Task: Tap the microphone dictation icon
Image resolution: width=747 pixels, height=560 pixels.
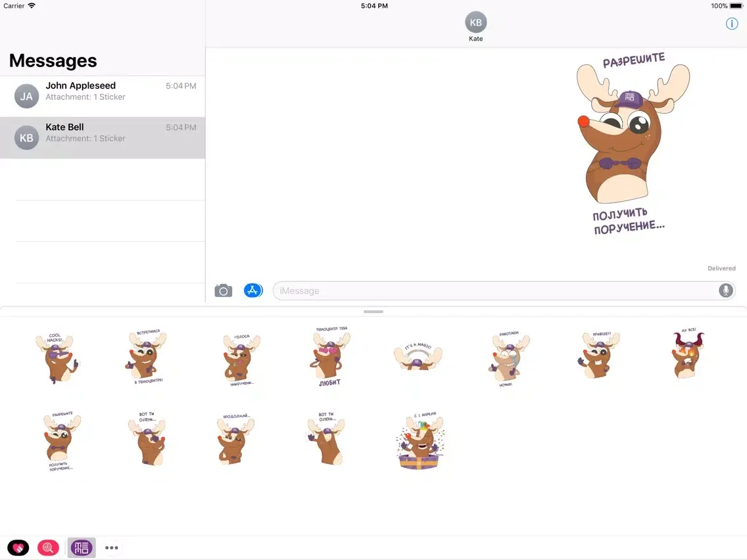Action: [x=725, y=291]
